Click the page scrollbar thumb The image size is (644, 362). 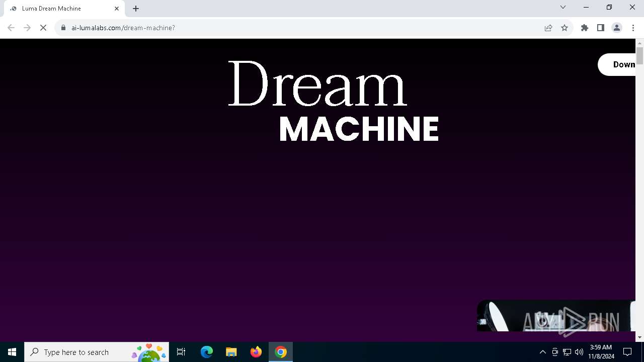click(639, 56)
